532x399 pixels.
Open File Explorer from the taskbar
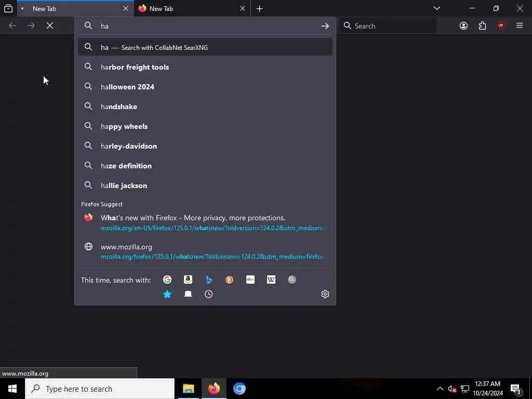[188, 389]
